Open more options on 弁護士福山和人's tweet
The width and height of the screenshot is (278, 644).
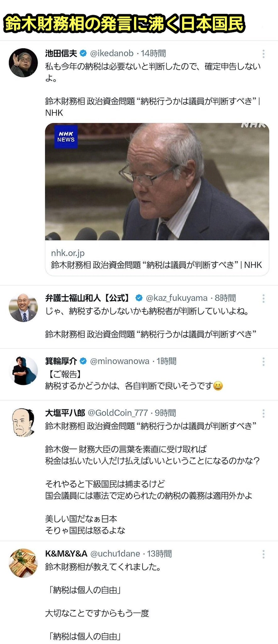pyautogui.click(x=263, y=298)
